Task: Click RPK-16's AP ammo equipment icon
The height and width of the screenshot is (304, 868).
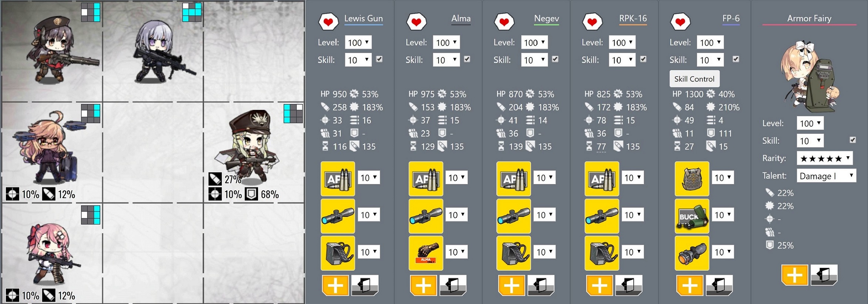Action: click(x=601, y=178)
